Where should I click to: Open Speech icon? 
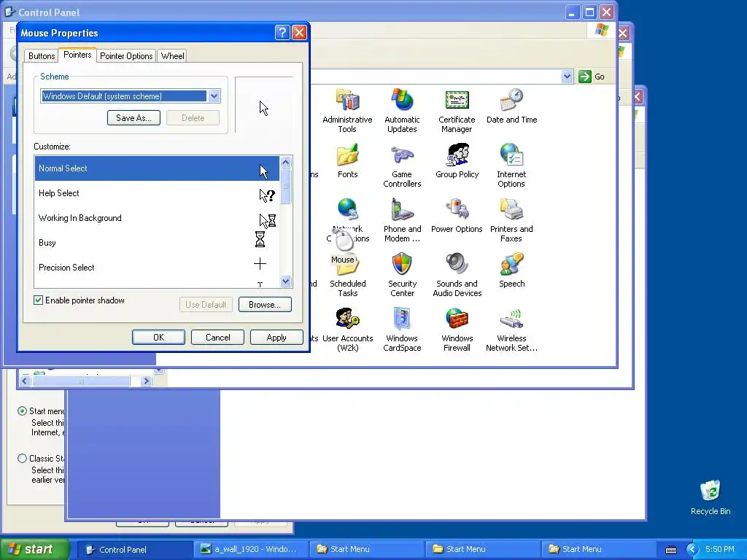point(511,265)
